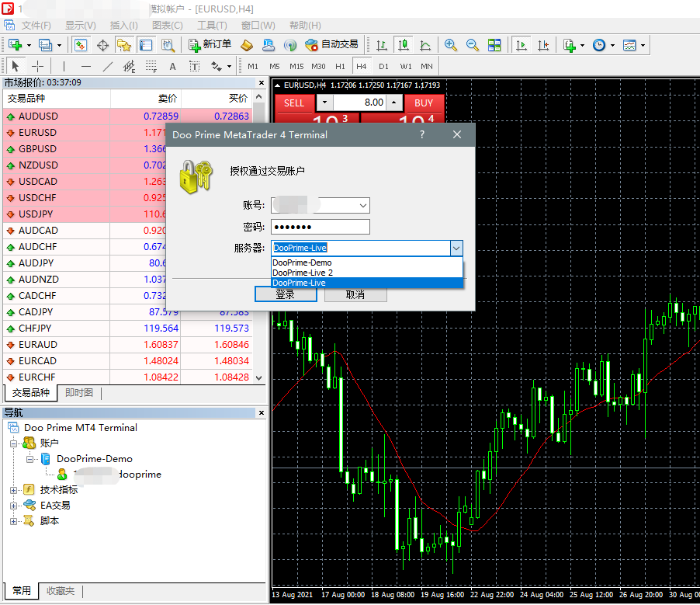This screenshot has width=700, height=605.
Task: Switch timeframe to W1
Action: 406,67
